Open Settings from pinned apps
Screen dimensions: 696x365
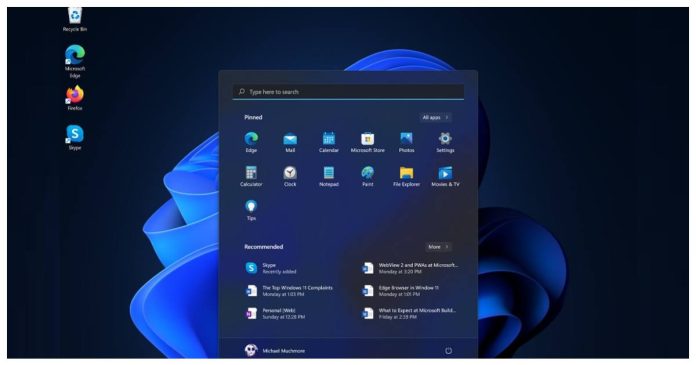(445, 142)
